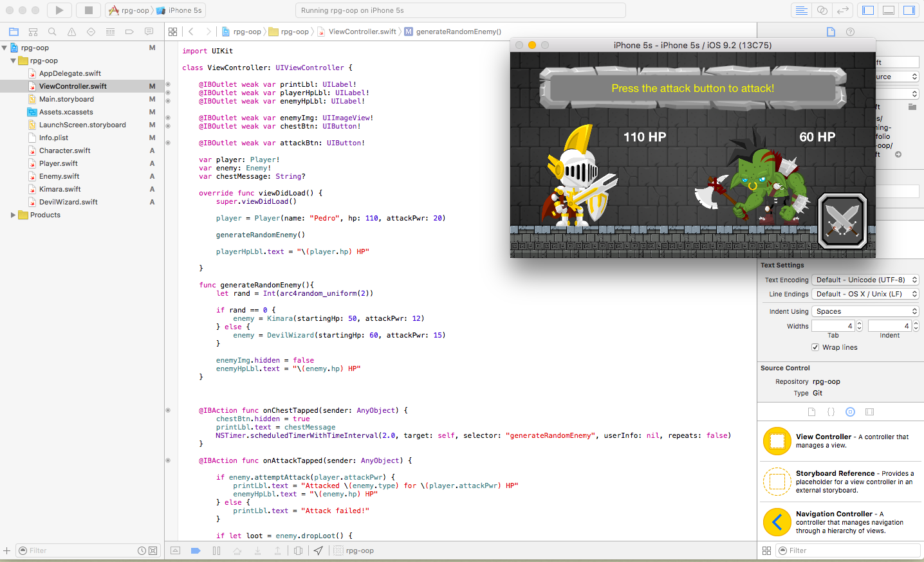Click rpg-oop project in jump bar
Image resolution: width=924 pixels, height=562 pixels.
[241, 32]
